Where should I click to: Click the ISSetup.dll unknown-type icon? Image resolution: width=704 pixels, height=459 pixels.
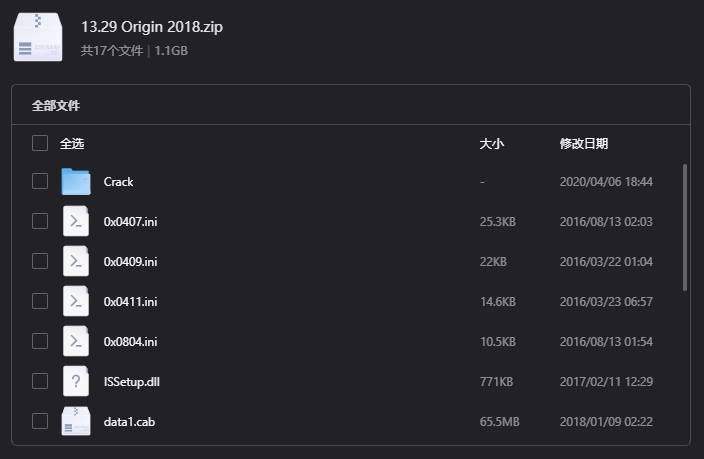click(76, 381)
